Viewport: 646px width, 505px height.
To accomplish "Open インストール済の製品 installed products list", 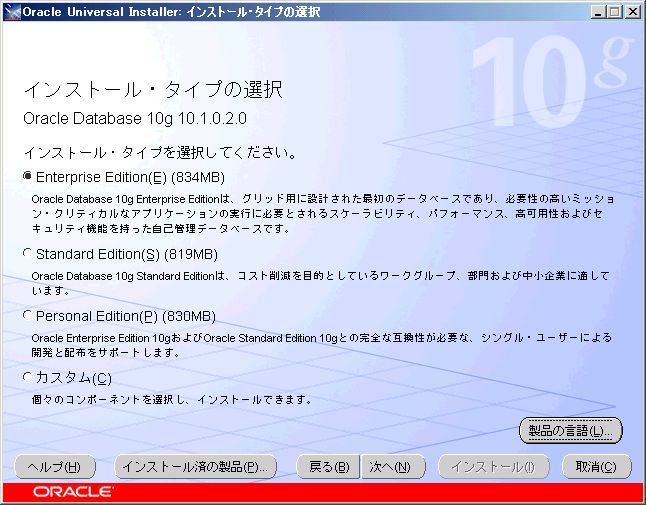I will click(195, 467).
